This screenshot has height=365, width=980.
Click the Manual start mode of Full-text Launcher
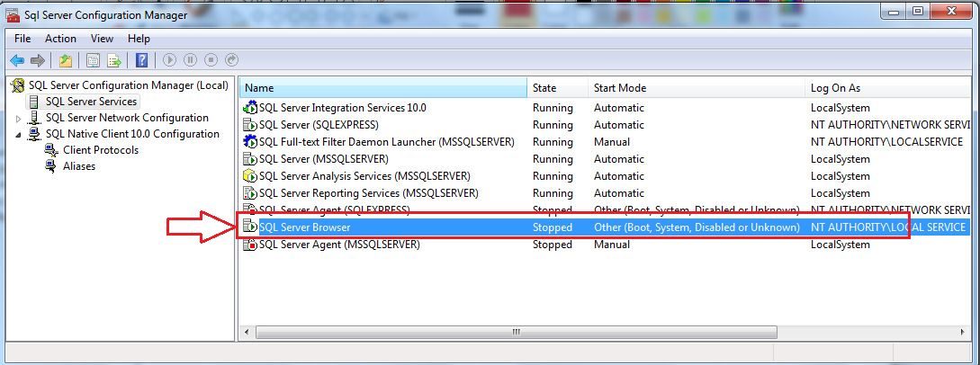tap(612, 142)
